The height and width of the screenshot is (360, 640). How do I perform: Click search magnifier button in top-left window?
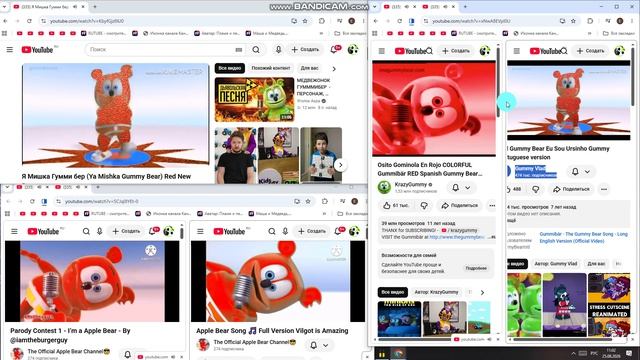[256, 50]
